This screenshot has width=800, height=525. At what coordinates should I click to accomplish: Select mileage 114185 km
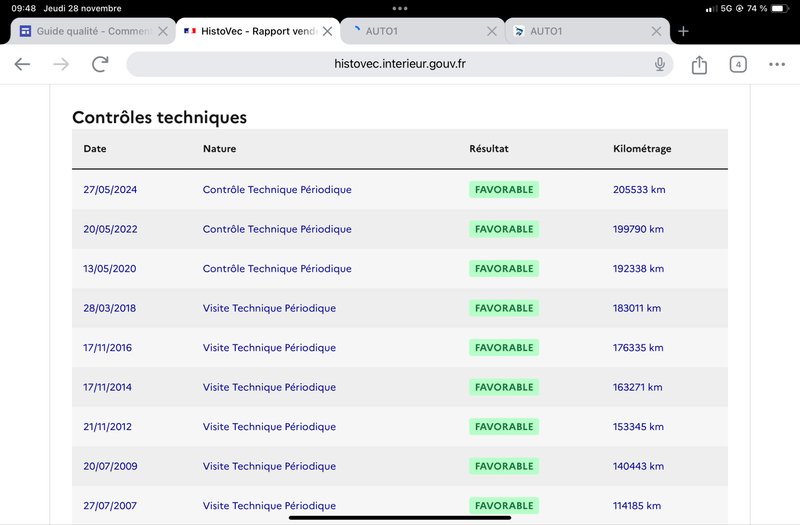637,506
